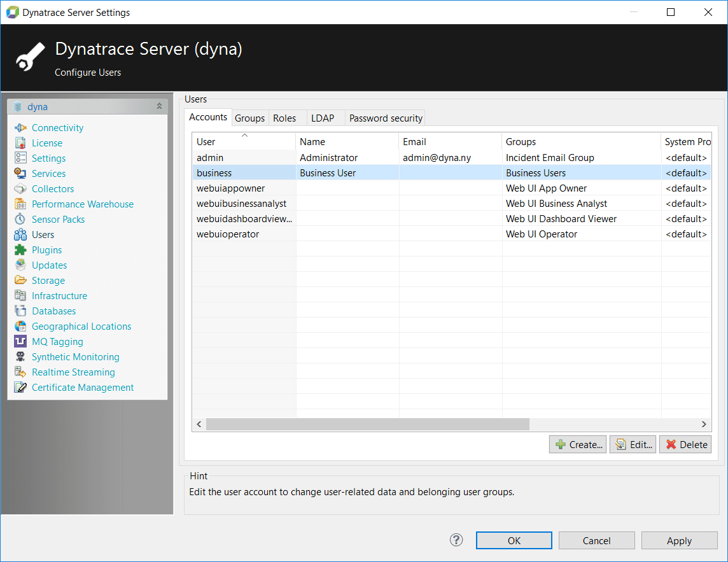Open the Connectivity settings link
The height and width of the screenshot is (562, 728).
pyautogui.click(x=57, y=128)
